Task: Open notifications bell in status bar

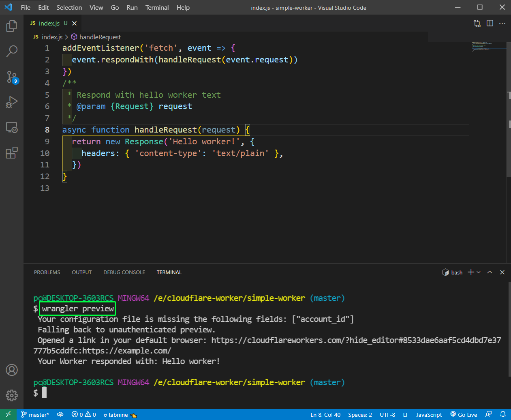Action: coord(503,414)
